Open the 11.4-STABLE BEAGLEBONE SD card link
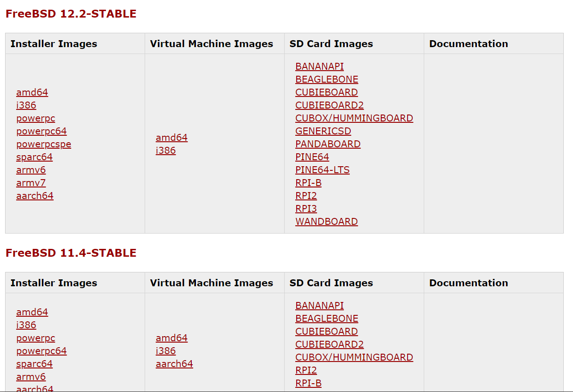The width and height of the screenshot is (573, 392). click(x=327, y=319)
